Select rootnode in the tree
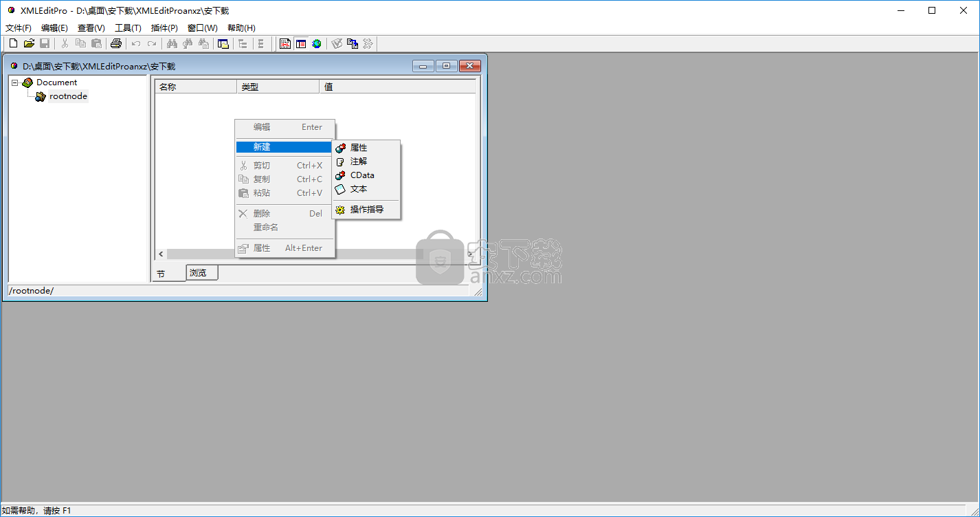The height and width of the screenshot is (517, 980). pos(68,96)
